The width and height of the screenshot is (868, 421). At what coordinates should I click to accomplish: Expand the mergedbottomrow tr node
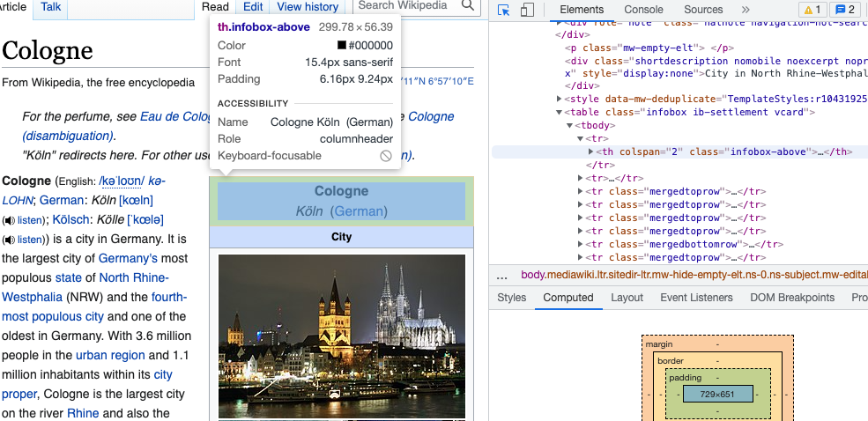581,244
